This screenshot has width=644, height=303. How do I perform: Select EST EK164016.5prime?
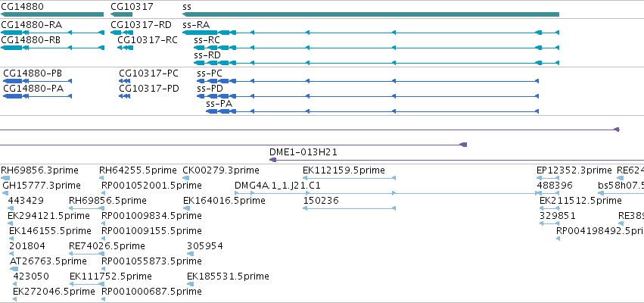click(224, 201)
